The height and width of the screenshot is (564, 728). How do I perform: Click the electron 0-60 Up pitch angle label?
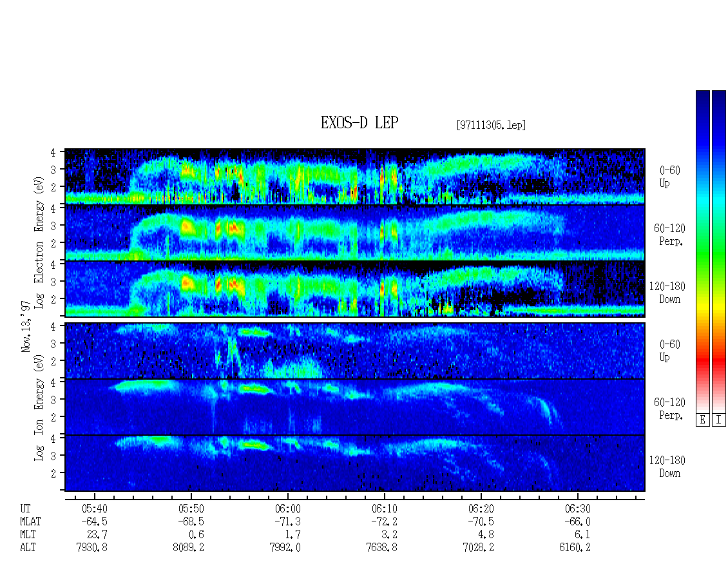(x=669, y=177)
